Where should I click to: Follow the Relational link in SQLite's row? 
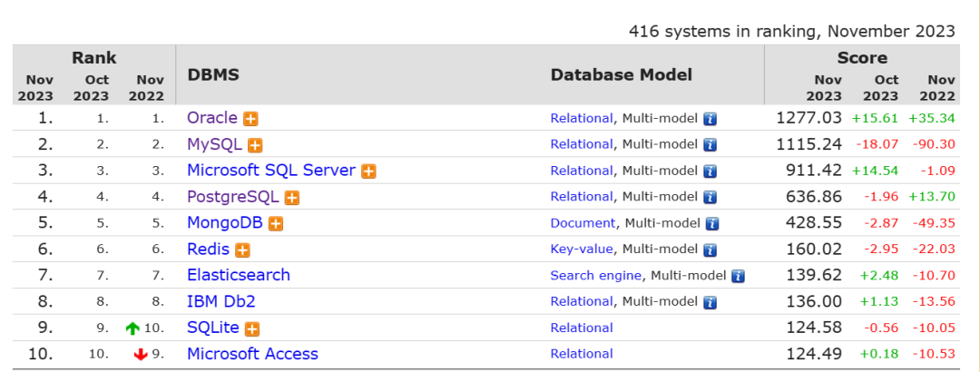coord(582,328)
